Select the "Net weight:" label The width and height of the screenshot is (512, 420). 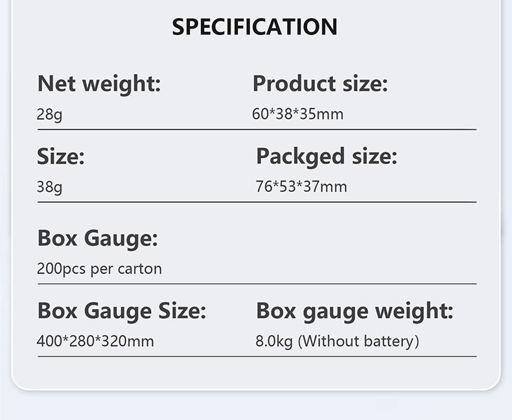(x=99, y=84)
